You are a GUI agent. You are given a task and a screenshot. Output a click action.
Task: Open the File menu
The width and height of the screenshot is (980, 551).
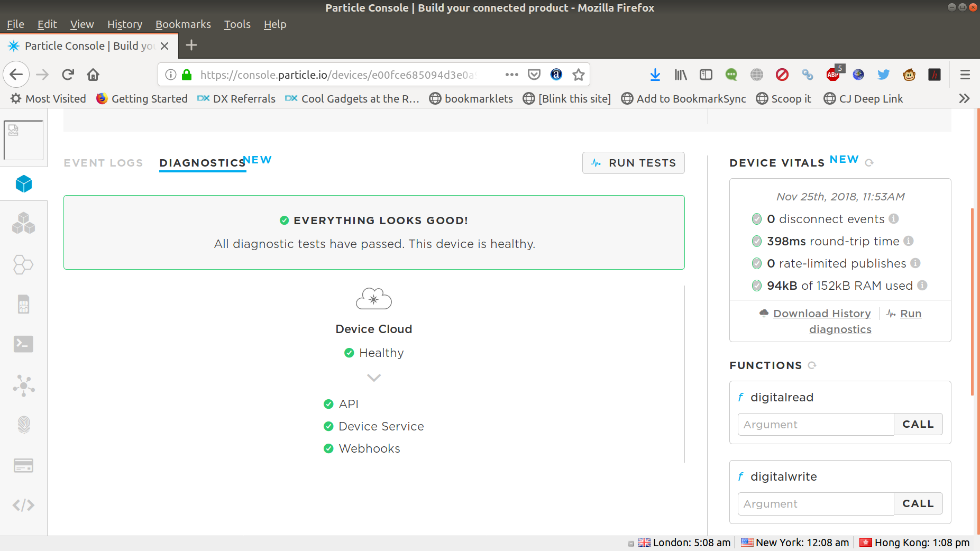coord(15,24)
